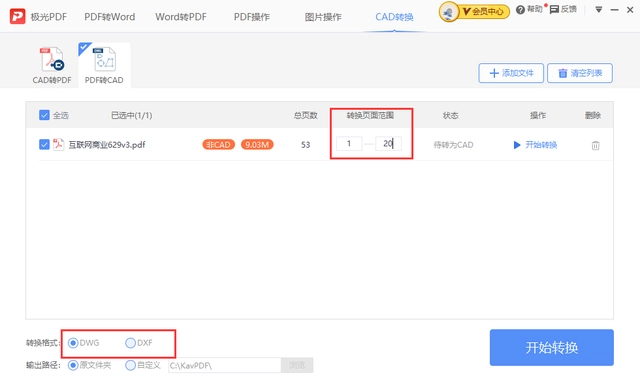Minimize the 极光PDF window
The height and width of the screenshot is (392, 640).
tap(614, 9)
